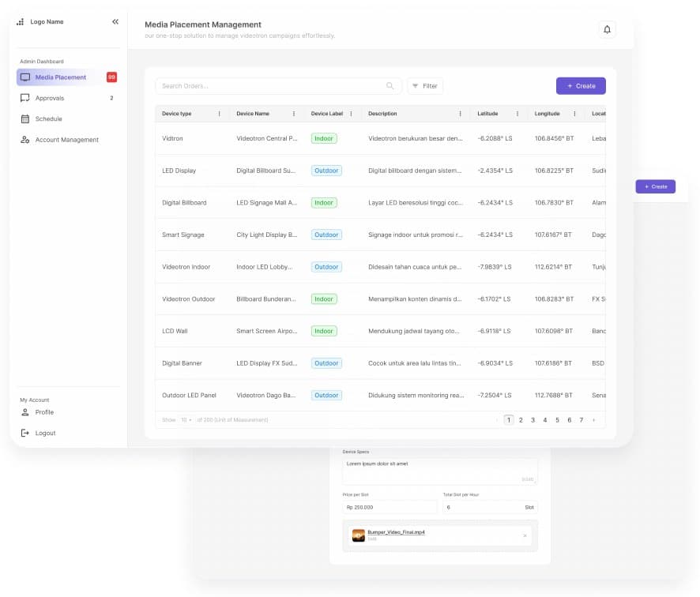The width and height of the screenshot is (700, 597).
Task: Click the Create button in the table panel
Action: point(581,85)
